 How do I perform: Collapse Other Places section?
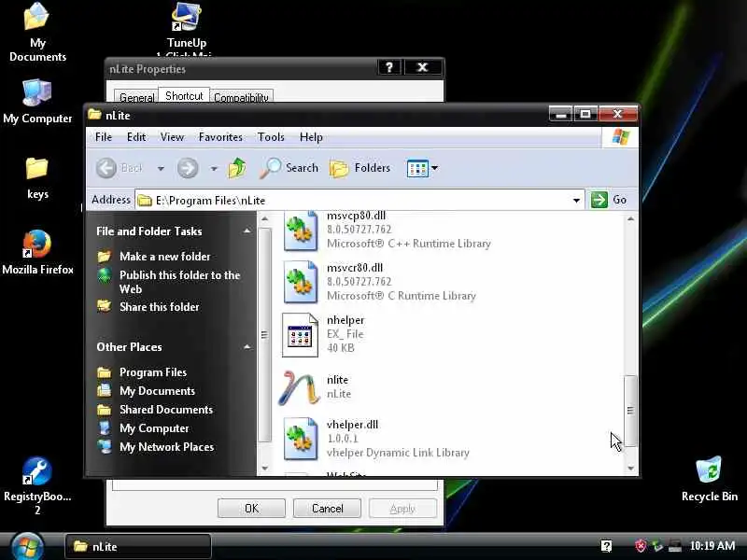247,346
